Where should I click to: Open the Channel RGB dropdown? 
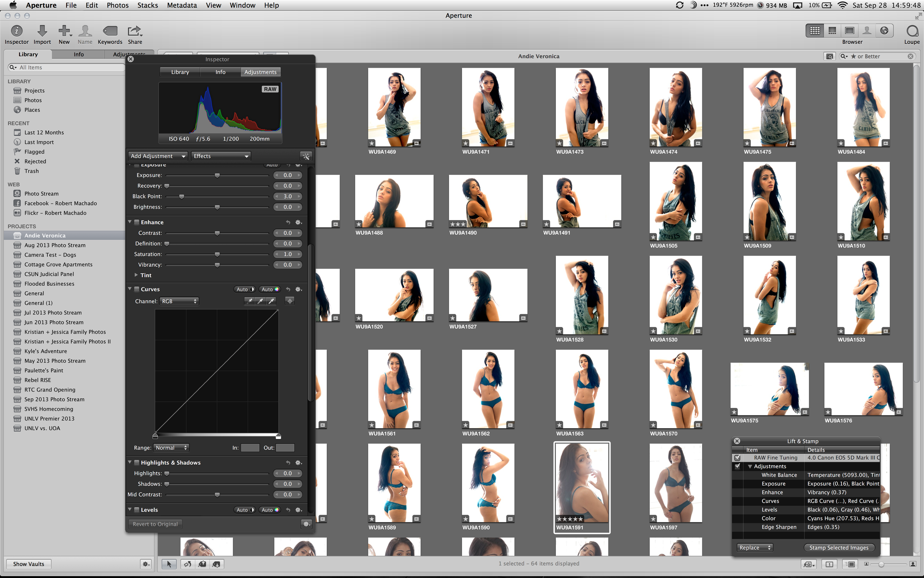click(179, 301)
